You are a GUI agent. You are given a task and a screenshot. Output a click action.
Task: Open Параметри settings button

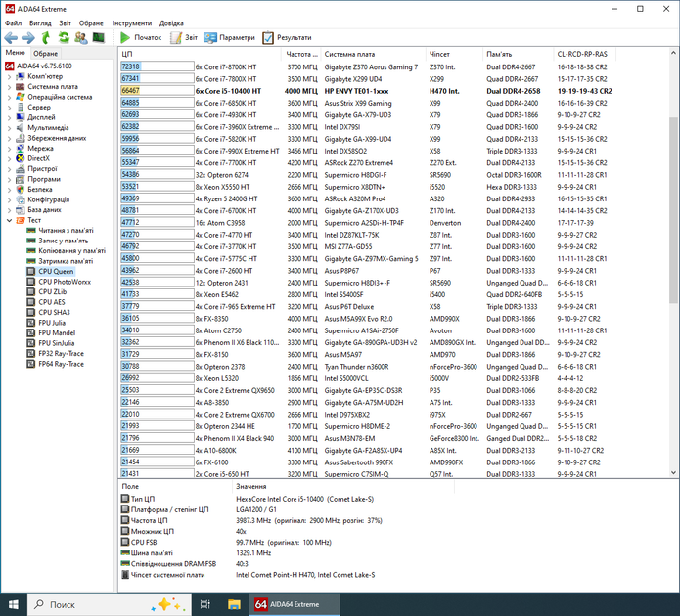click(229, 38)
